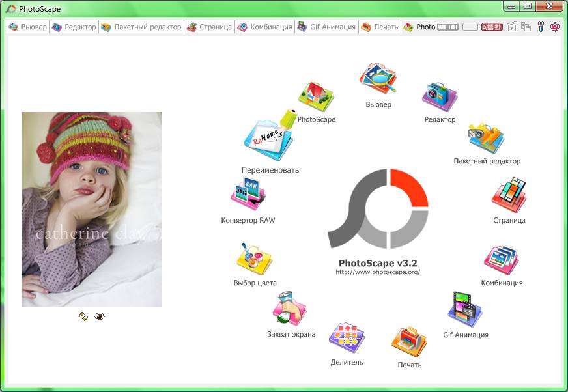Viewport: 568px width, 392px height.
Task: Launch the large Печать printer icon
Action: pyautogui.click(x=409, y=342)
